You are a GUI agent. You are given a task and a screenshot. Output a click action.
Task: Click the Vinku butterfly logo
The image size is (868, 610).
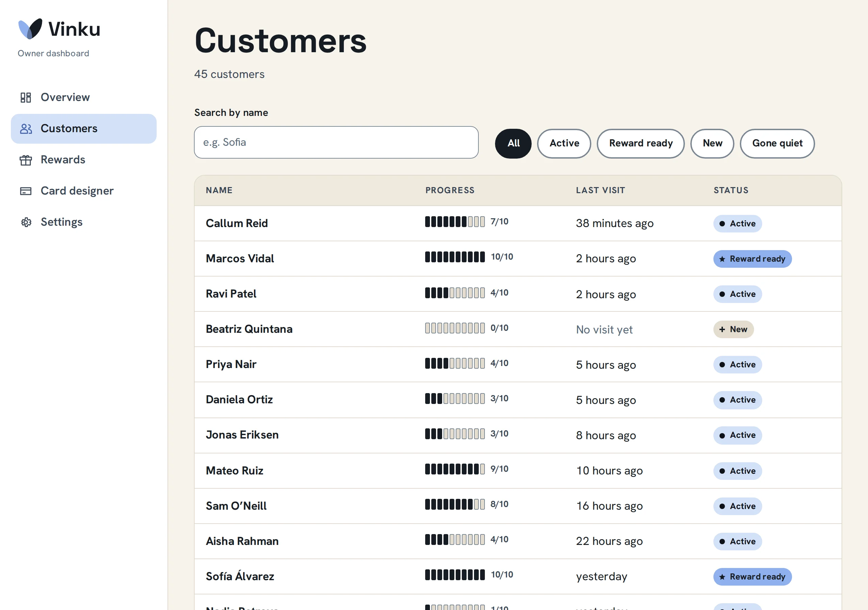click(x=30, y=29)
